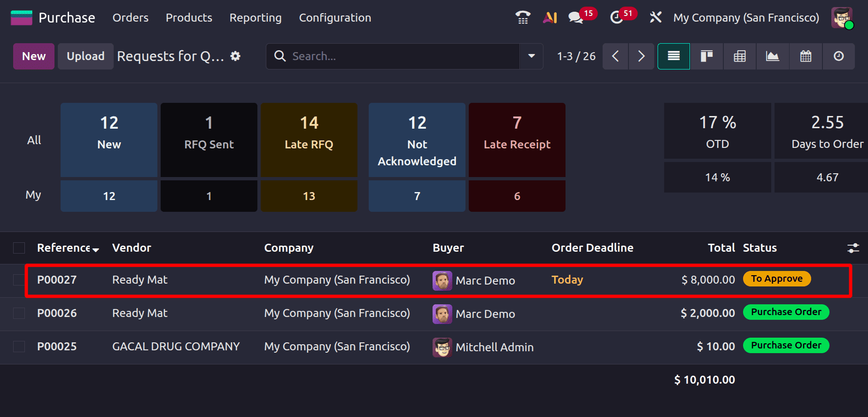Screen dimensions: 868x417
Task: Click the To Approve status badge
Action: click(x=777, y=278)
